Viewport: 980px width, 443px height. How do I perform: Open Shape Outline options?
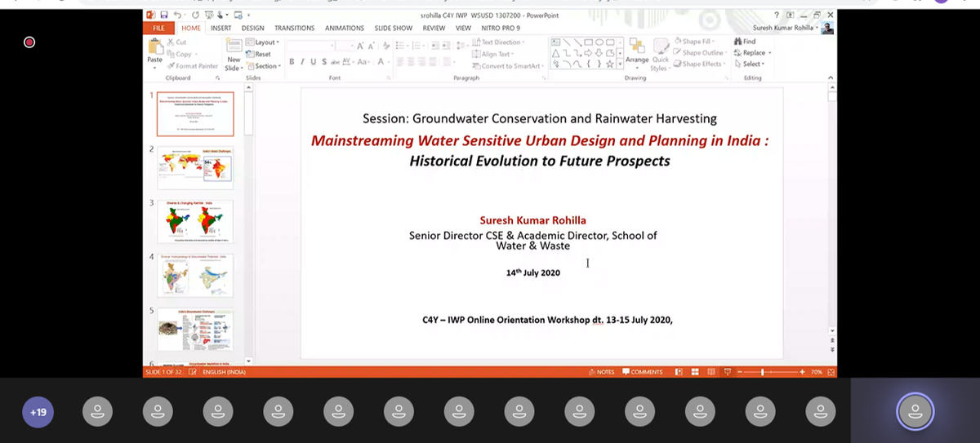click(699, 53)
